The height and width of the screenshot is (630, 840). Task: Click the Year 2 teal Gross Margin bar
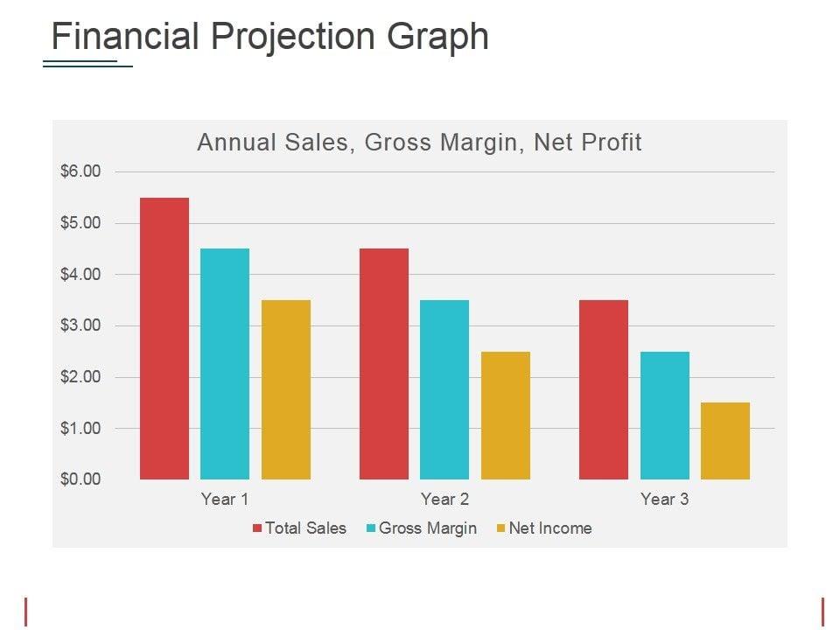click(444, 389)
